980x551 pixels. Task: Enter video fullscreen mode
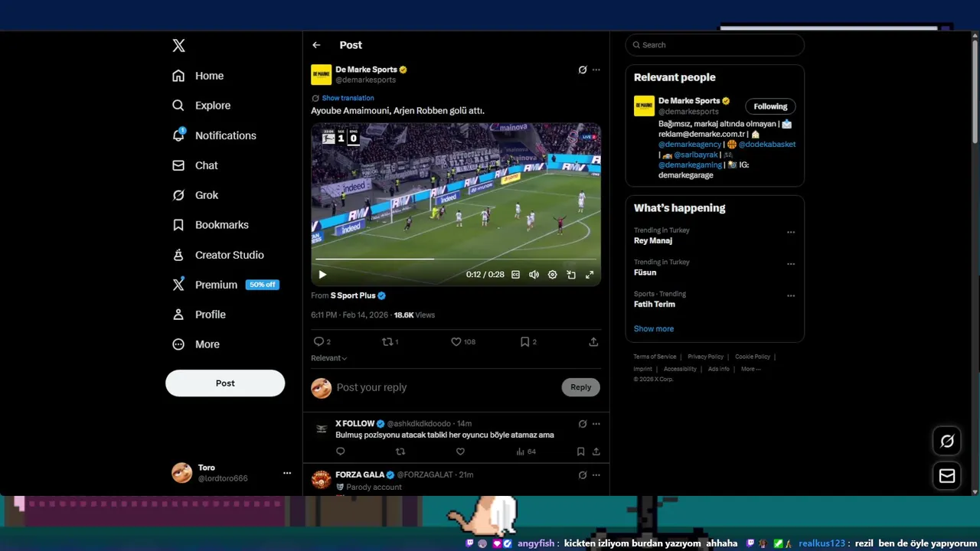point(590,275)
